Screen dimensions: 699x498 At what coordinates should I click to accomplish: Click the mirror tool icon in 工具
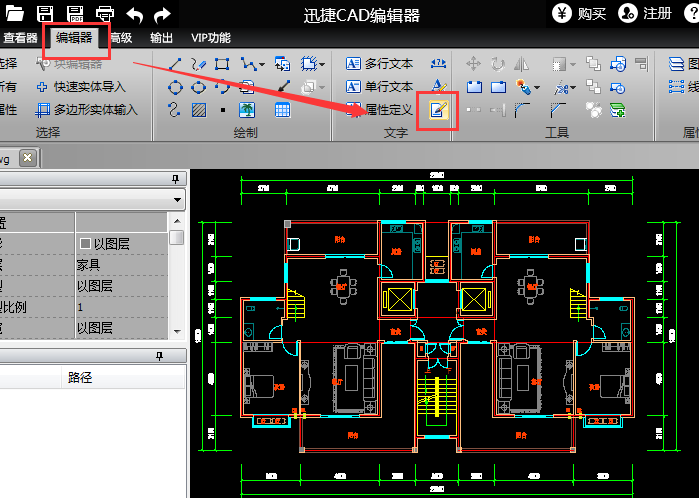[521, 64]
